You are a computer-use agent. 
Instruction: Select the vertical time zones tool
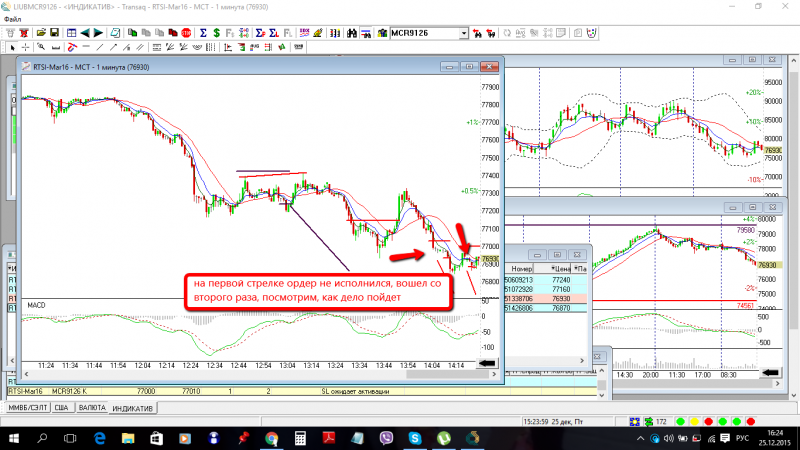[210, 47]
